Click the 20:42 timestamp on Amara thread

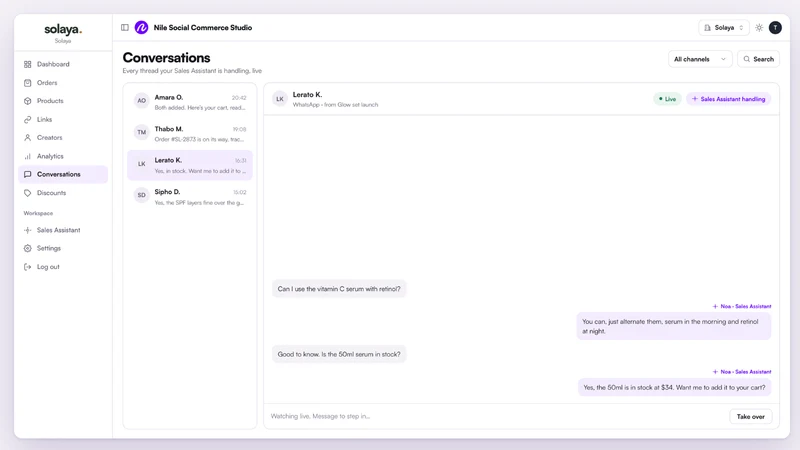tap(239, 97)
